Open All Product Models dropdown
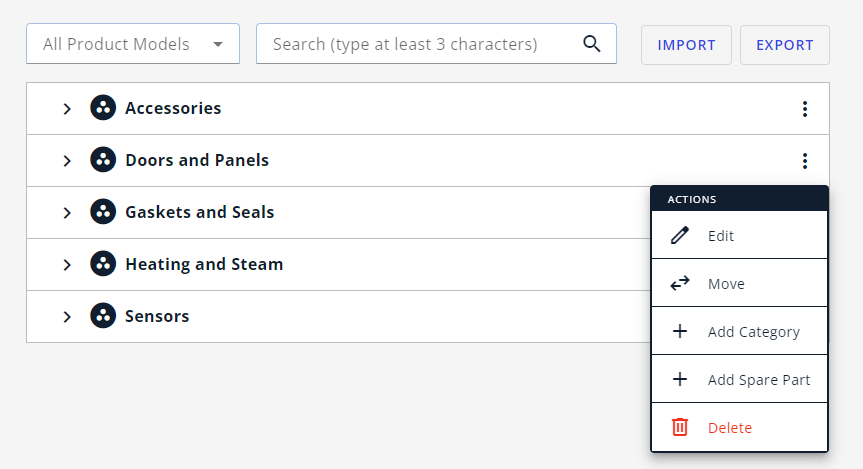Image resolution: width=863 pixels, height=469 pixels. [133, 43]
